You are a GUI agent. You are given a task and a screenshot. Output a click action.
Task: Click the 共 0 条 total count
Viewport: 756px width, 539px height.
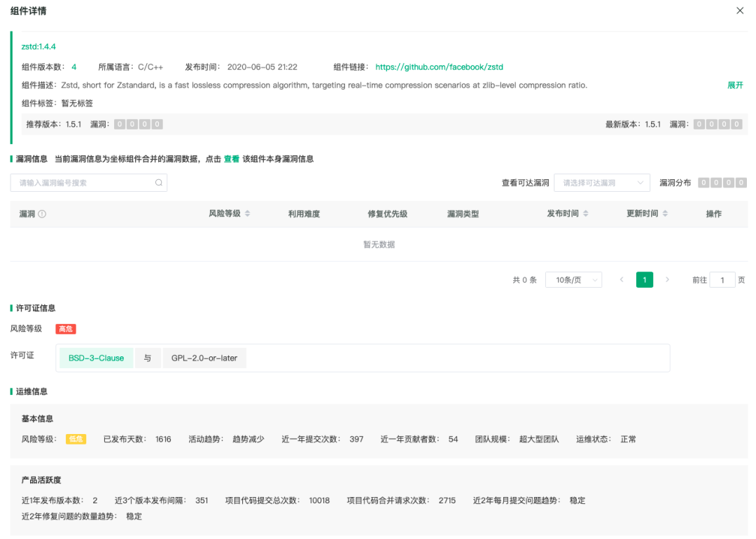pyautogui.click(x=524, y=280)
